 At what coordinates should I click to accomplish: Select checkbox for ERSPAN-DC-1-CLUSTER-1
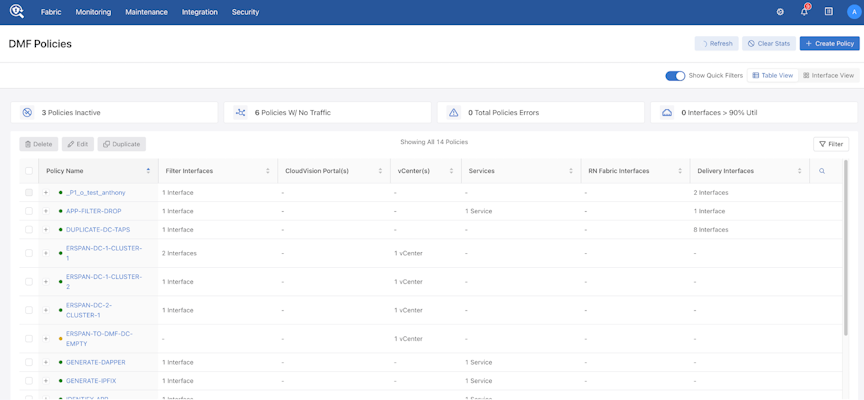tap(29, 253)
